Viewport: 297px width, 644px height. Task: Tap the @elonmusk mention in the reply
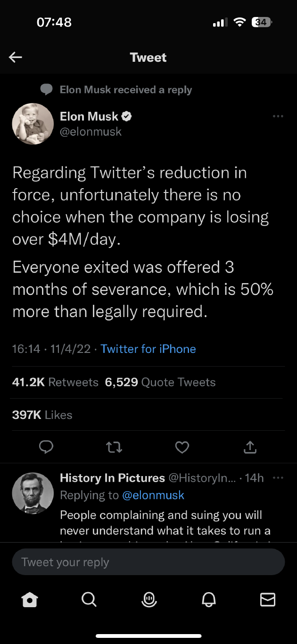(153, 495)
